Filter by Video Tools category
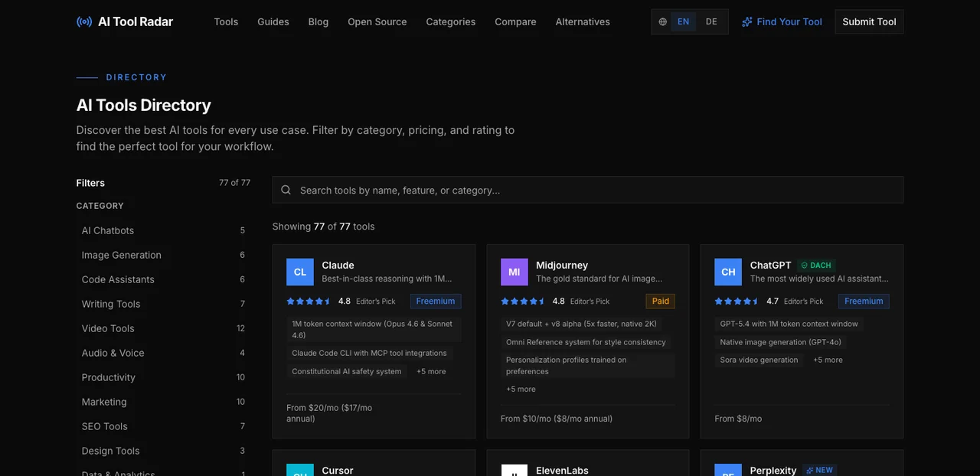 pos(163,328)
